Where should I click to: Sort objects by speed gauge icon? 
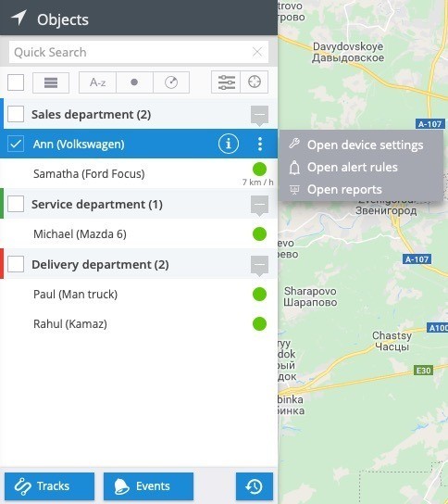click(x=171, y=82)
